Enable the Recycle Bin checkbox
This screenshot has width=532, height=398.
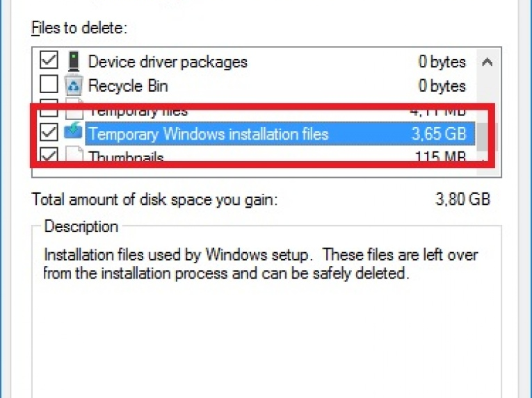pyautogui.click(x=49, y=86)
